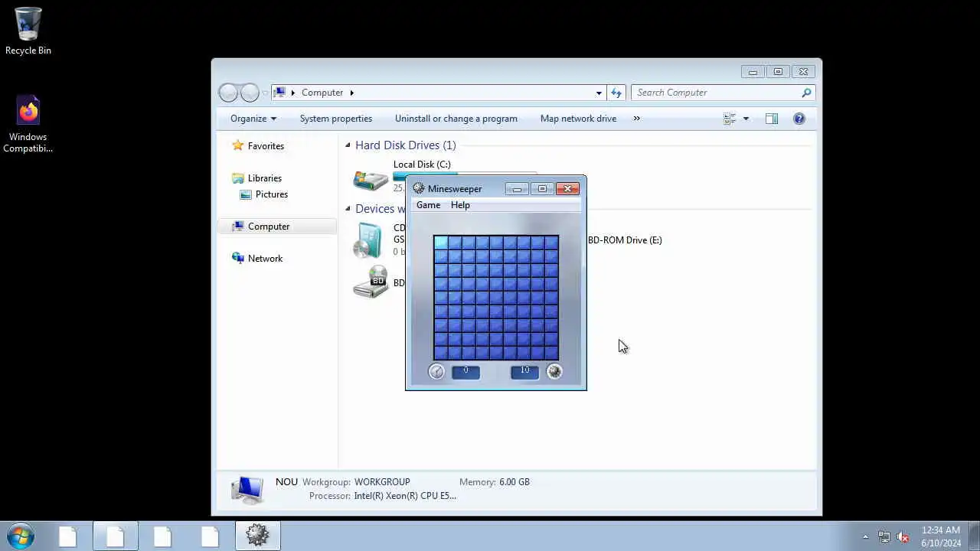This screenshot has height=551, width=980.
Task: Click the Local Disk (C:) label
Action: [422, 165]
